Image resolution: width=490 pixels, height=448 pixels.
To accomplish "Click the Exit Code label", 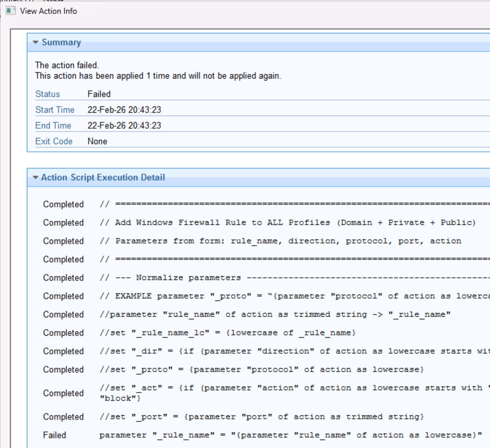I will click(54, 141).
